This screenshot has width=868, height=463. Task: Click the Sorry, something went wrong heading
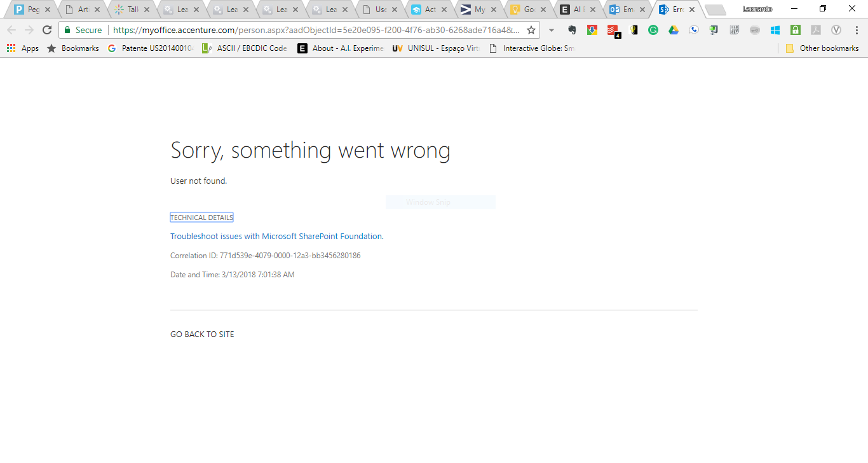coord(310,150)
